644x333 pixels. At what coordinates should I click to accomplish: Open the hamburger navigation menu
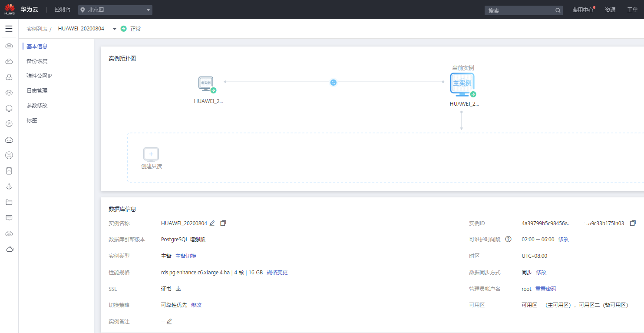[x=9, y=29]
